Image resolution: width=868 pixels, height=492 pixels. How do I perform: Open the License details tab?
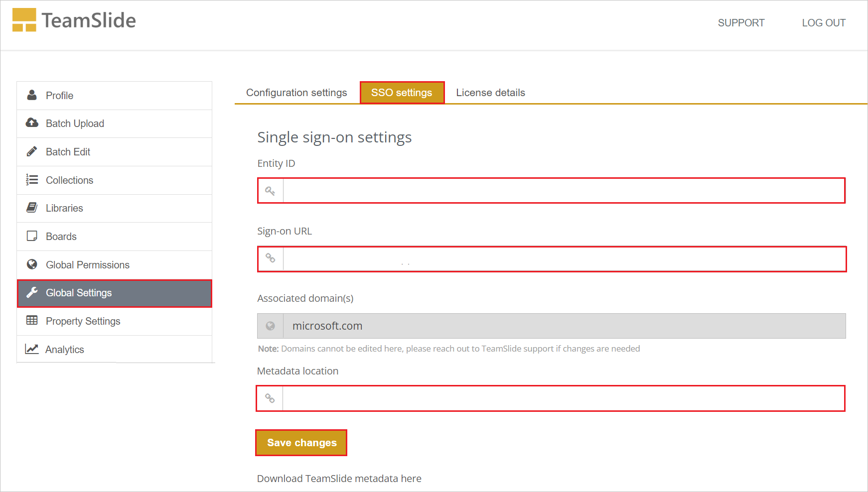coord(490,92)
